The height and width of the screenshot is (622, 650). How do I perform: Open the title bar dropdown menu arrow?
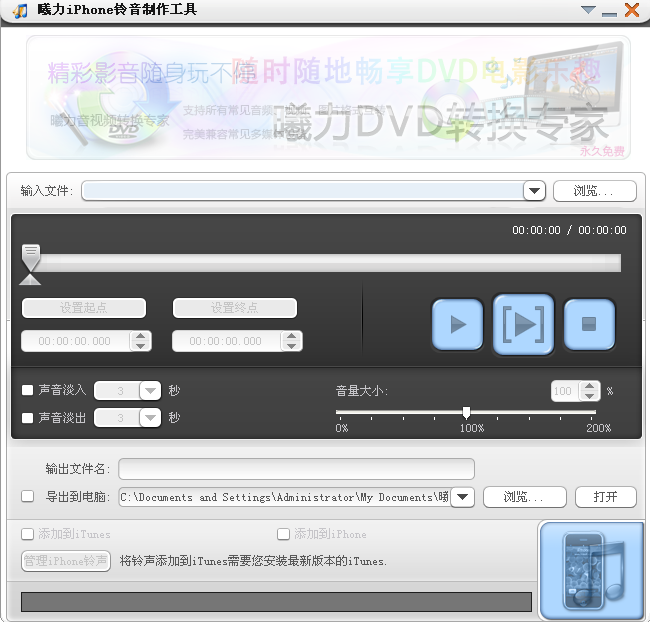[x=588, y=10]
